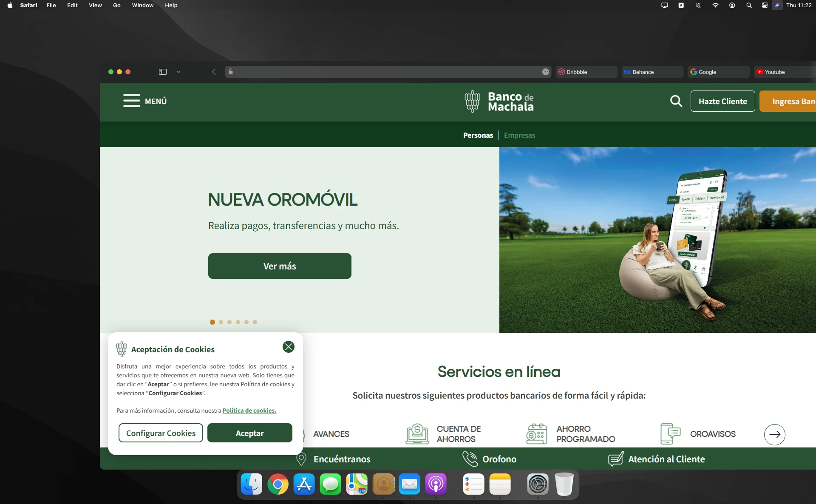Open macOS Control Center icon

coord(765,5)
